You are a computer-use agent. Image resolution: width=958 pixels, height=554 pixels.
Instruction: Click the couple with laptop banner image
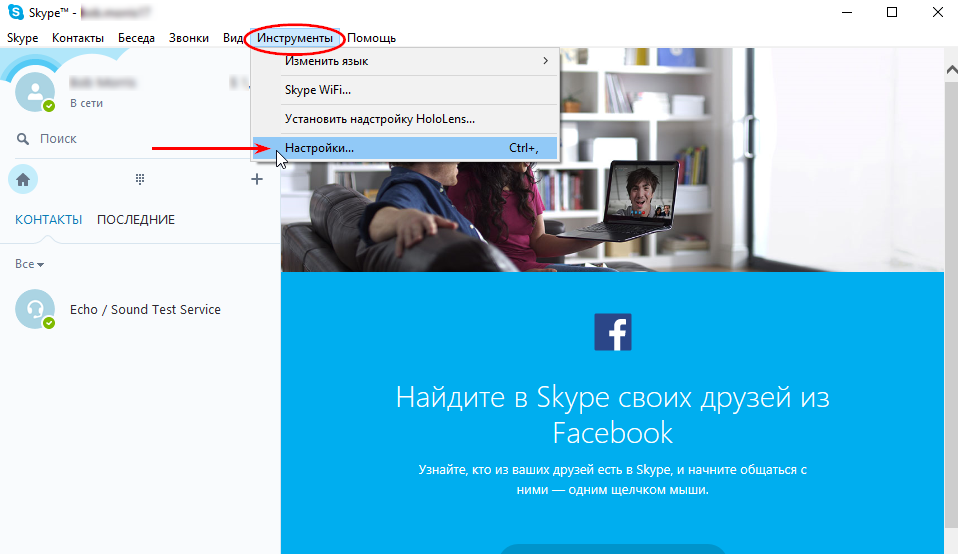click(x=612, y=160)
